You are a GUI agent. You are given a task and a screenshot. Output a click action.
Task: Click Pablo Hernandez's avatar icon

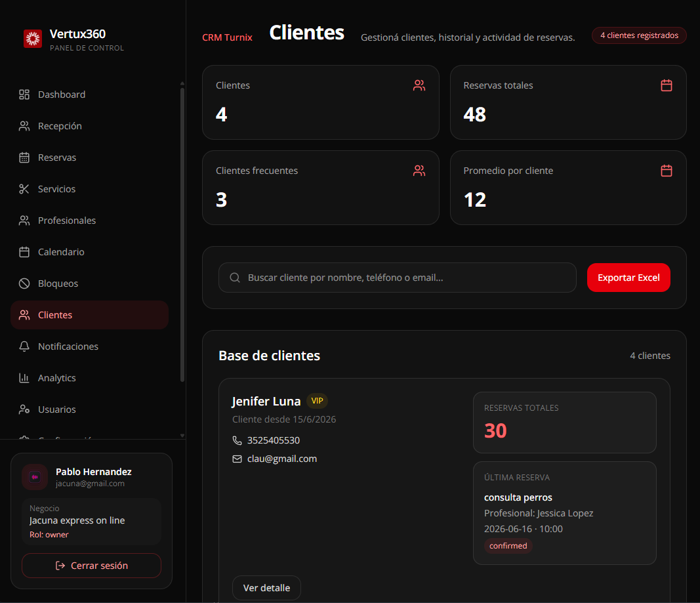click(35, 477)
